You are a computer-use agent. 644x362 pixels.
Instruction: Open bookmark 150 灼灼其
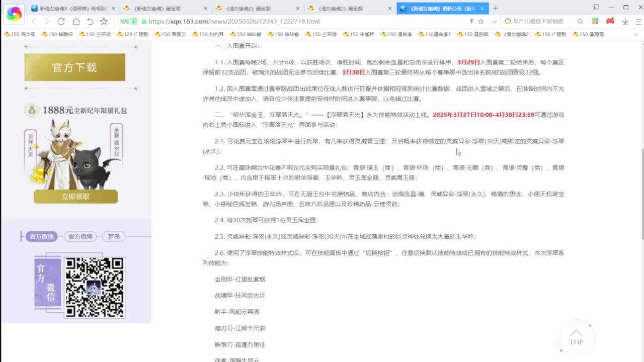tap(208, 34)
